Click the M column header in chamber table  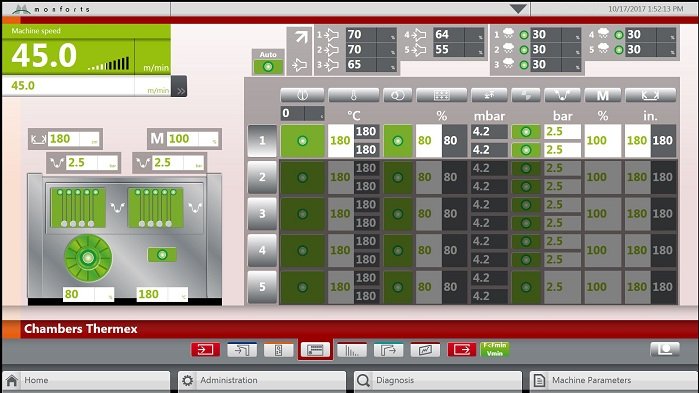pyautogui.click(x=603, y=95)
